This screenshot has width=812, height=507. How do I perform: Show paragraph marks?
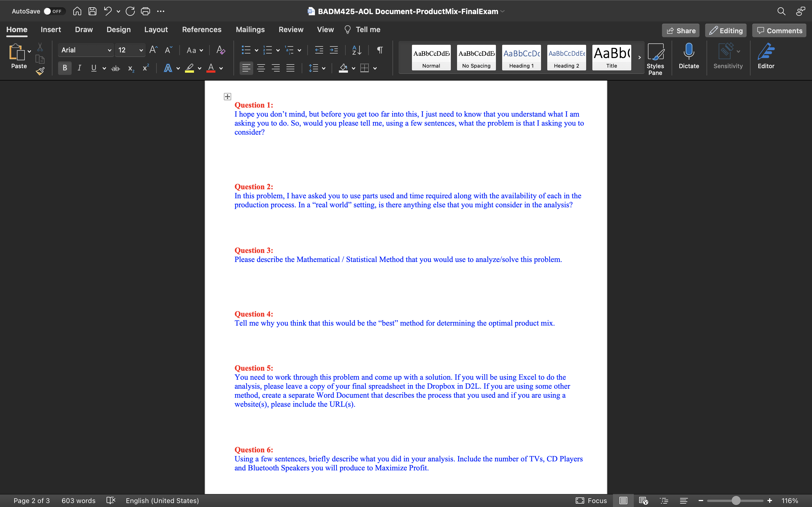point(379,50)
